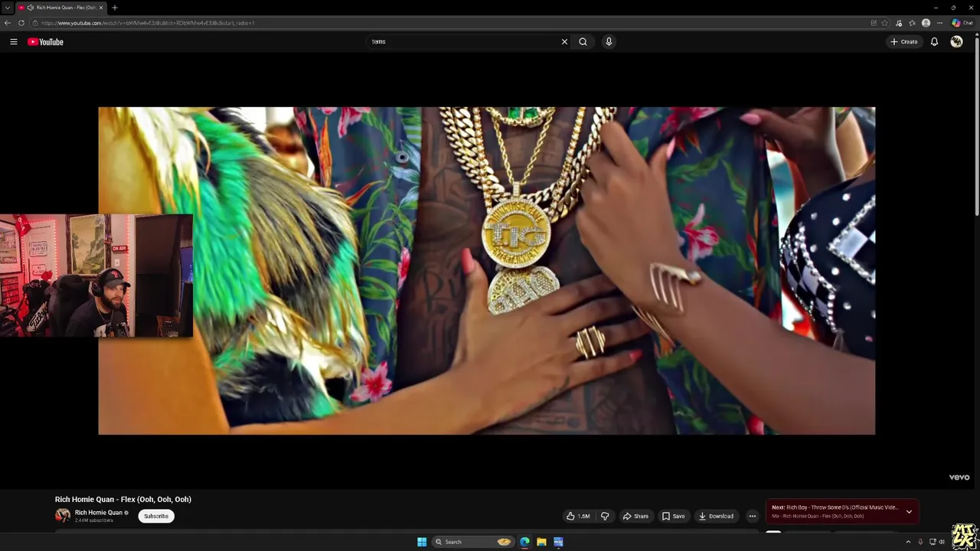The height and width of the screenshot is (551, 980).
Task: Submit search with the magnifier button
Action: (x=583, y=42)
